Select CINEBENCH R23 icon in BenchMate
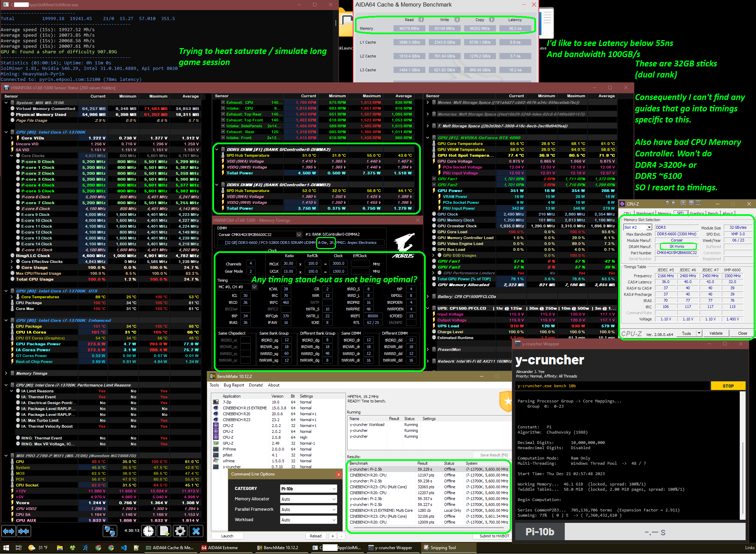 coord(216,420)
